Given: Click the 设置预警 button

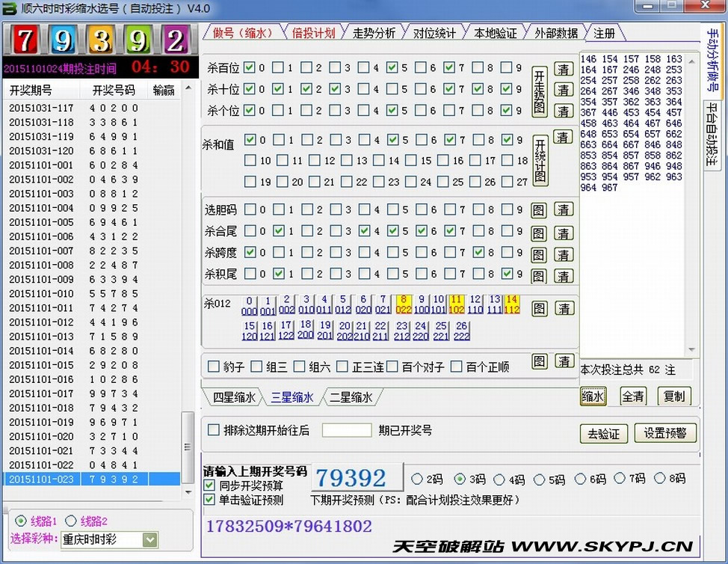Looking at the screenshot, I should (x=664, y=433).
